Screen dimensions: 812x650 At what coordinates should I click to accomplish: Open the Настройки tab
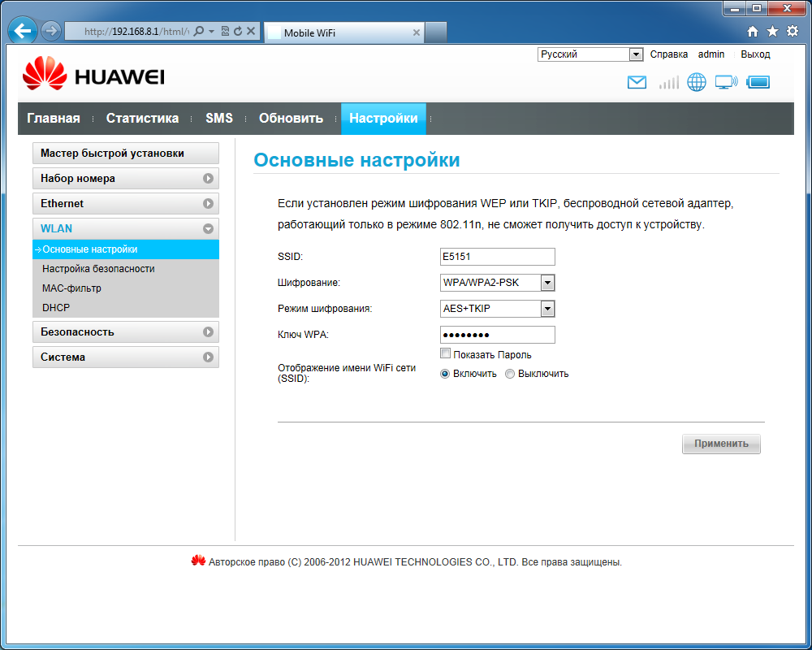click(x=383, y=119)
